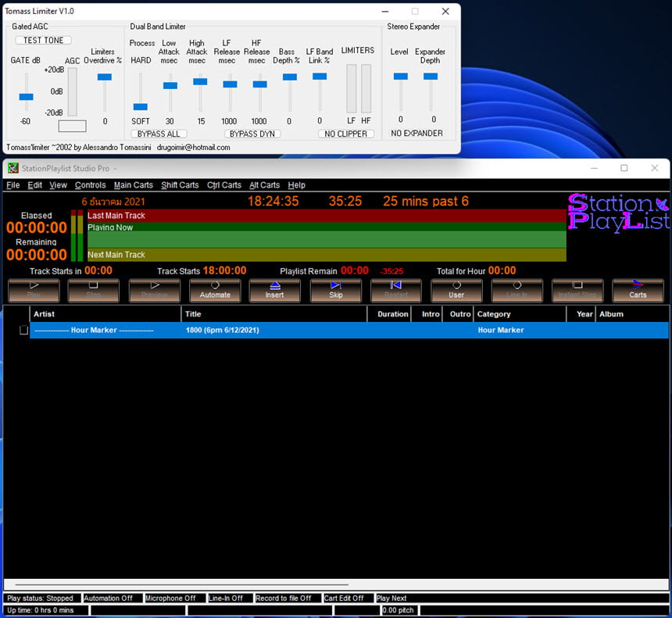Click the Artist column header
The height and width of the screenshot is (618, 672).
pyautogui.click(x=105, y=314)
